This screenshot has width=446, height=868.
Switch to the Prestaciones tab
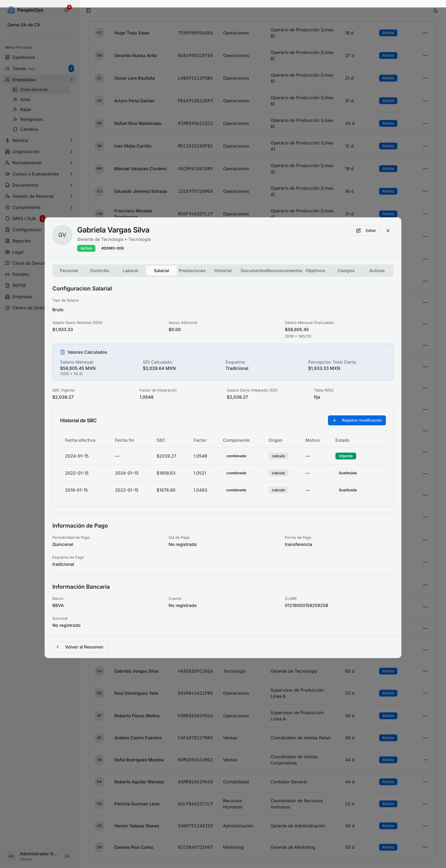click(x=192, y=271)
